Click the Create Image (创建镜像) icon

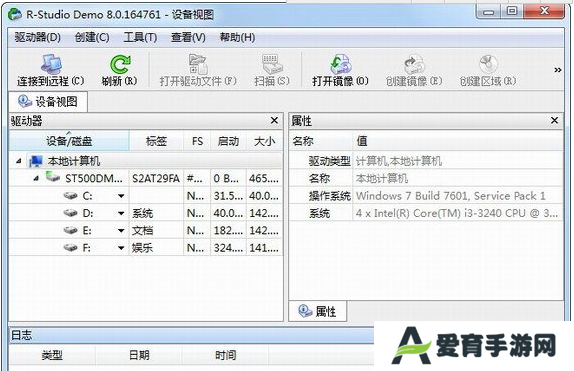(x=414, y=64)
